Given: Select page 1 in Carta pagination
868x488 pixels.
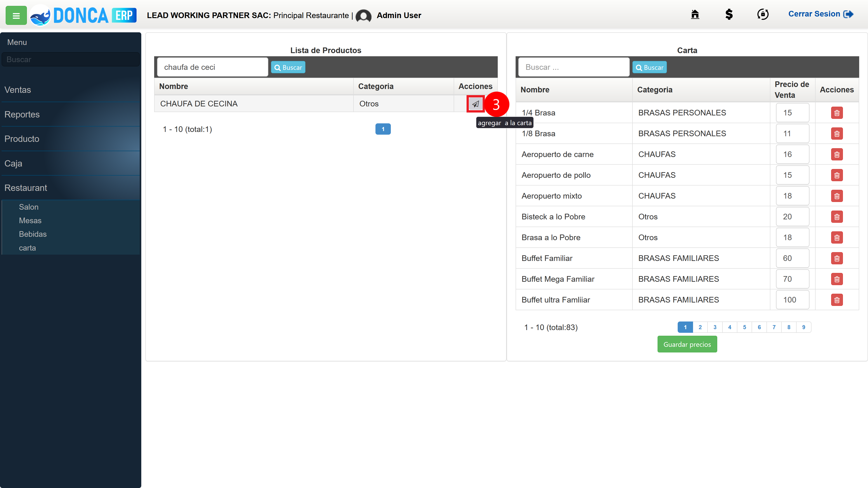Looking at the screenshot, I should tap(685, 327).
